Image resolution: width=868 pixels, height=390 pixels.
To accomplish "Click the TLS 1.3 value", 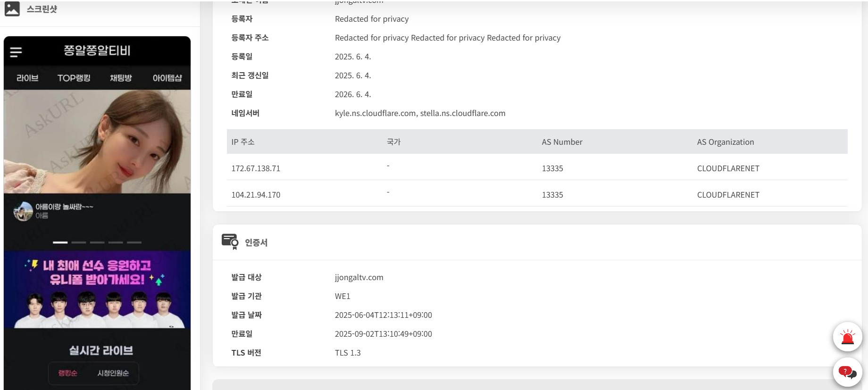I will coord(348,353).
